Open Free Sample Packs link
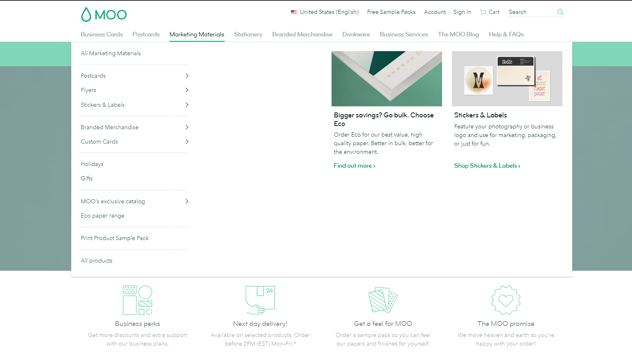The width and height of the screenshot is (632, 364). (x=391, y=12)
